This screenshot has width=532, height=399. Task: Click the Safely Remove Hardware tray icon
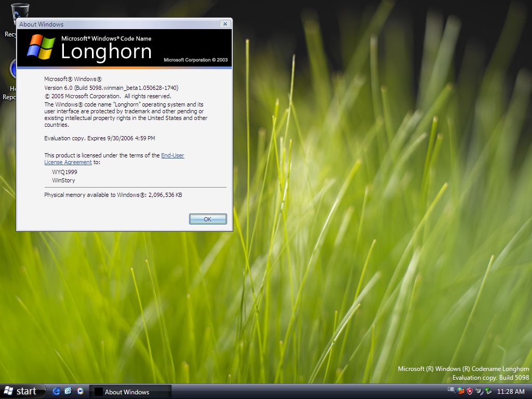[x=488, y=391]
